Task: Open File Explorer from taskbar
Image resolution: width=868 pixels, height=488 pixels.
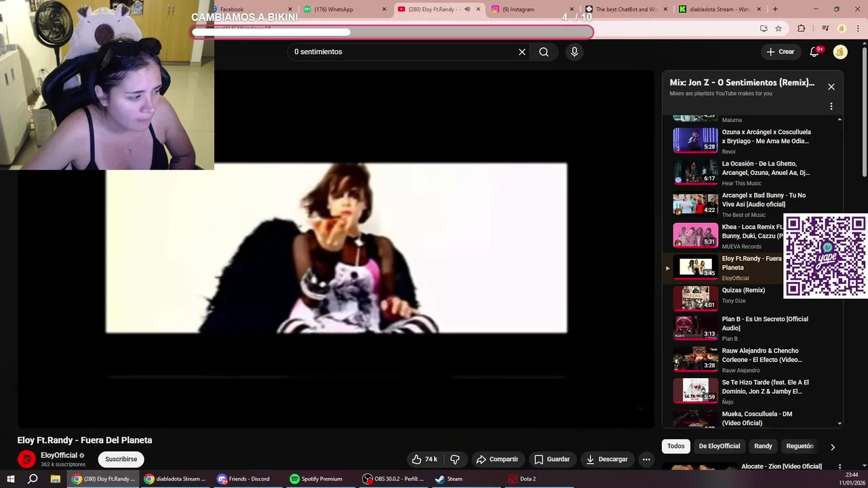Action: pos(55,479)
